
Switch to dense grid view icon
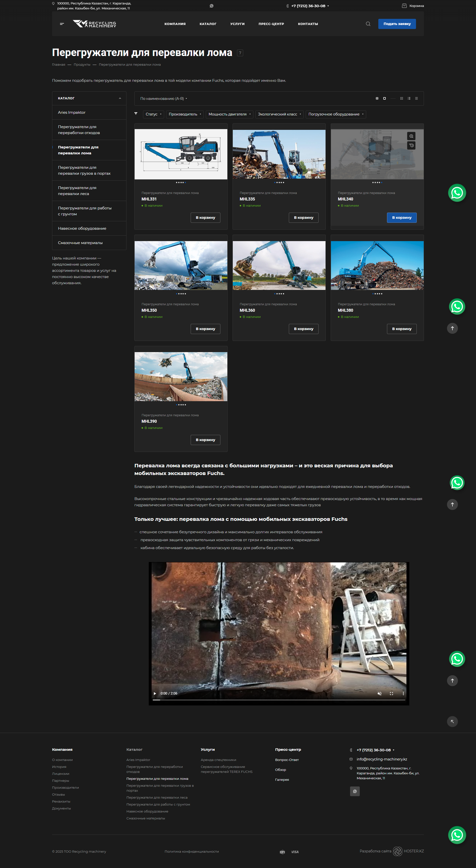pyautogui.click(x=401, y=98)
